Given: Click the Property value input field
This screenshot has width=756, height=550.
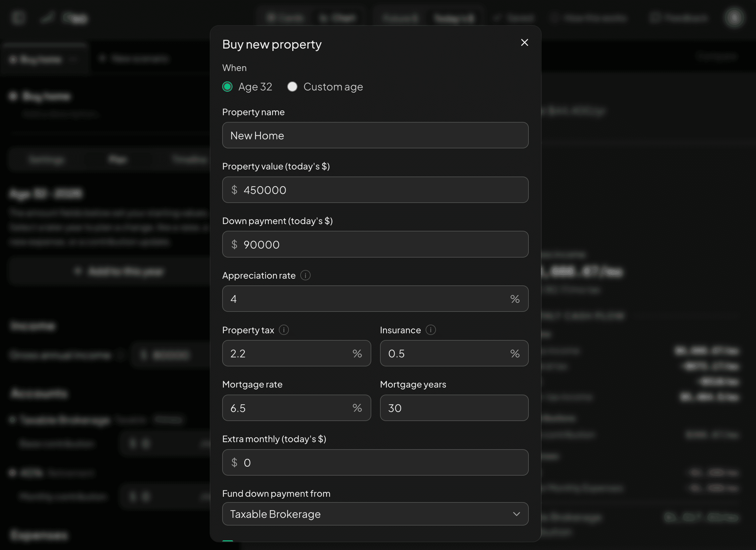Looking at the screenshot, I should (375, 190).
